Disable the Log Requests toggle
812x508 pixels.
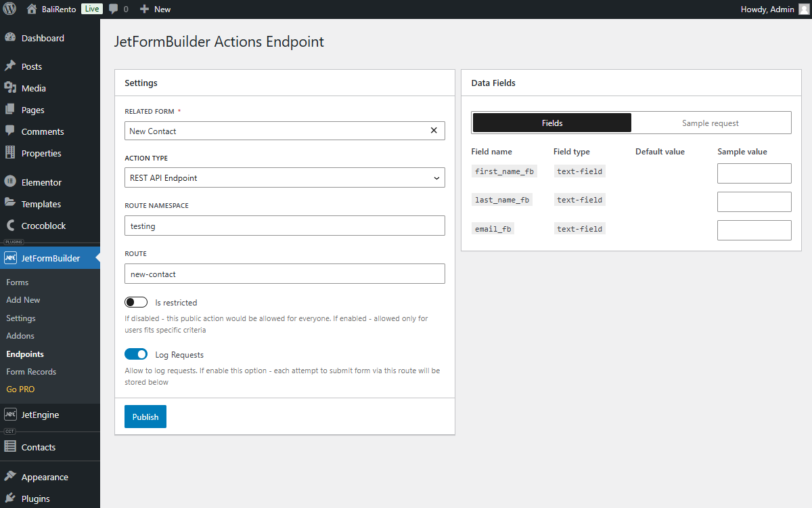pyautogui.click(x=135, y=354)
